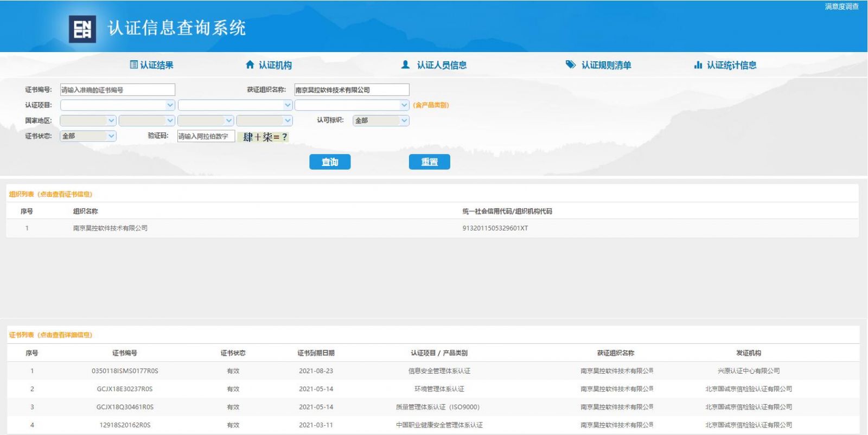Image resolution: width=868 pixels, height=435 pixels.
Task: Expand the first 认证项目 dropdown
Action: click(117, 105)
